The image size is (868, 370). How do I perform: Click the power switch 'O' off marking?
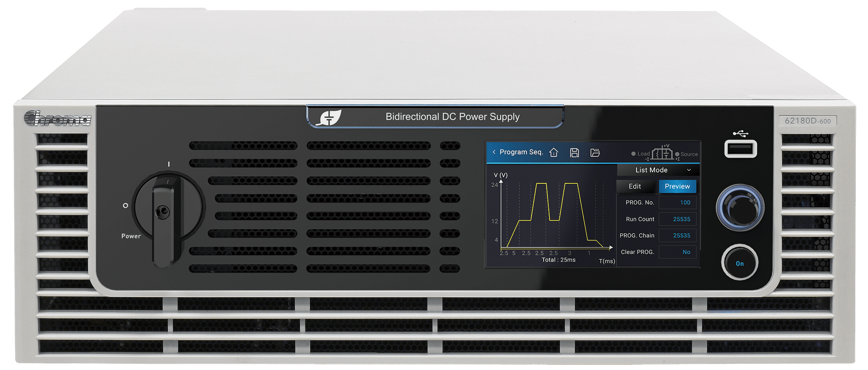pos(126,205)
